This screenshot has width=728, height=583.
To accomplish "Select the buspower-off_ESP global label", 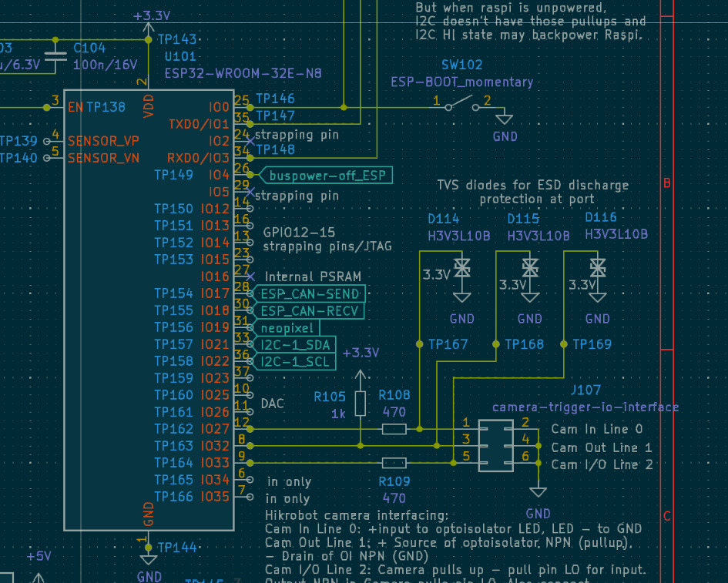I will (327, 176).
